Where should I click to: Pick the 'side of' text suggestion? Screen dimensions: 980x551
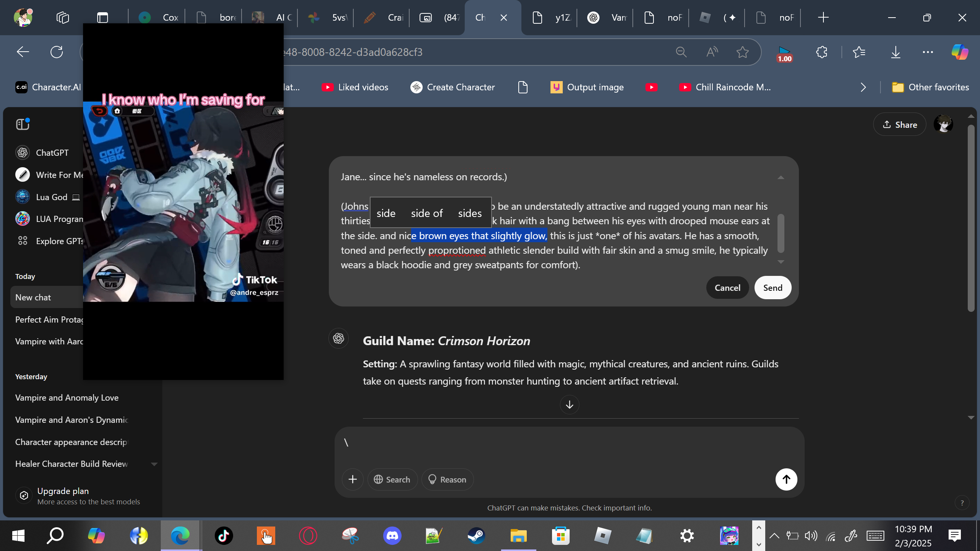click(x=427, y=214)
